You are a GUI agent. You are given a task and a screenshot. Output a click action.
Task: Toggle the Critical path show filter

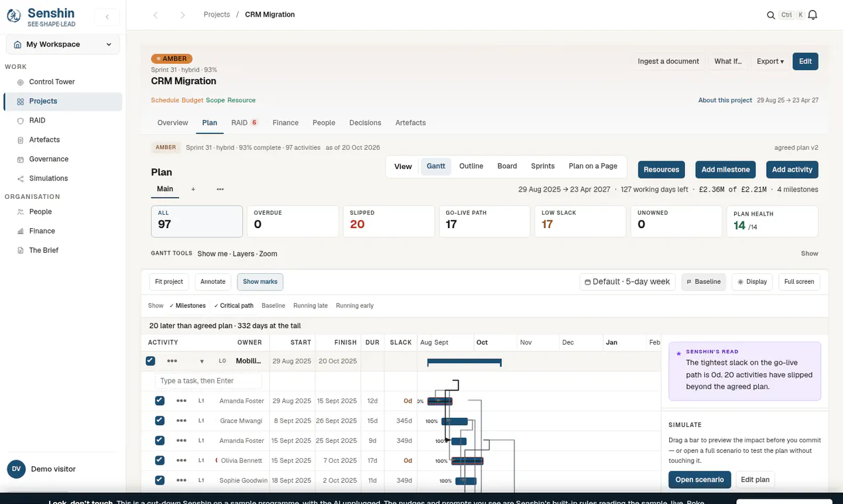(234, 306)
